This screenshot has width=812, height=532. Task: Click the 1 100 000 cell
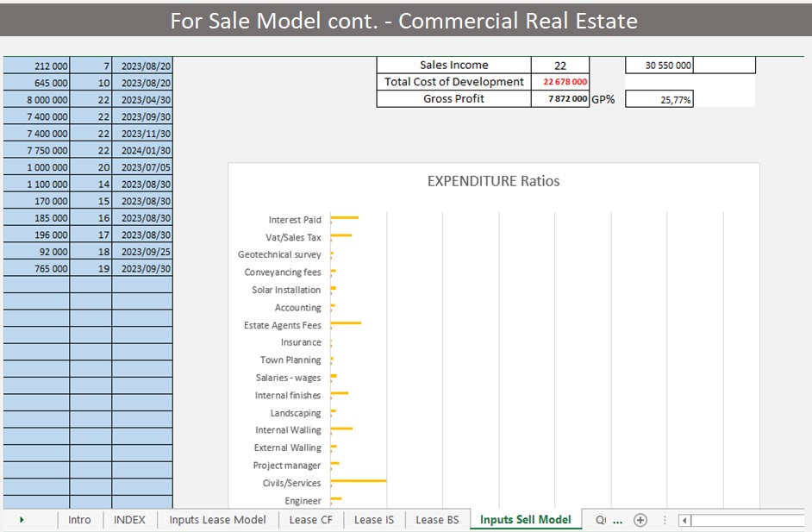tap(36, 184)
